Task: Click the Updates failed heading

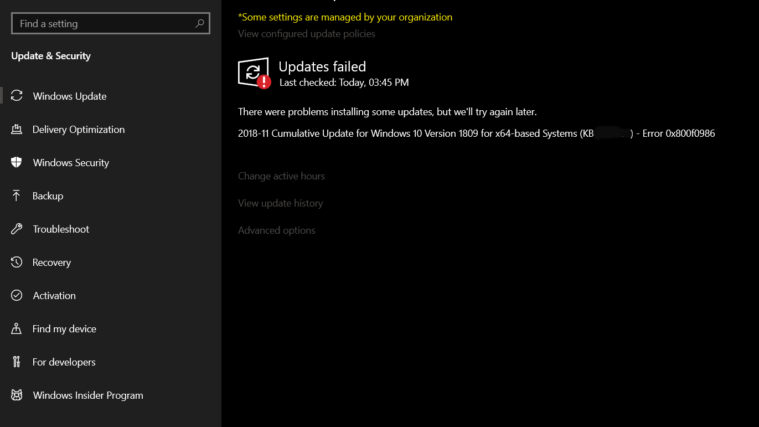Action: [322, 66]
